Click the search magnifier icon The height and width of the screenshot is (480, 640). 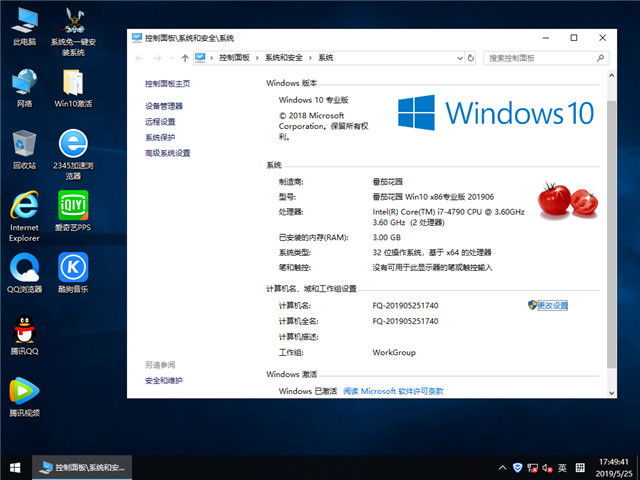600,58
